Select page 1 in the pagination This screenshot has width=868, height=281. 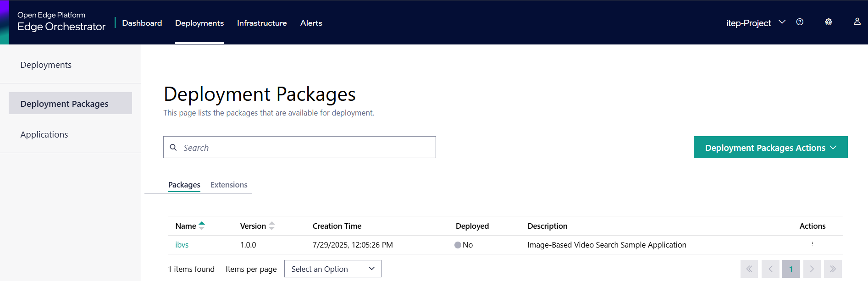791,269
